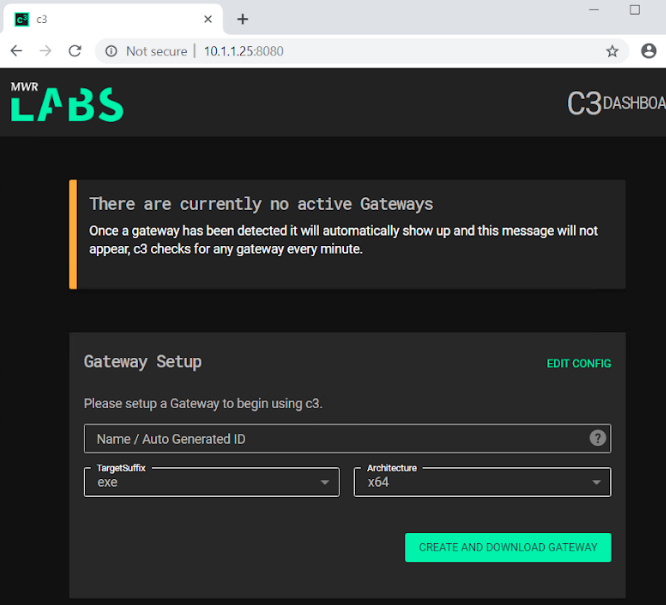
Task: Select the c3 browser tab
Action: click(113, 19)
